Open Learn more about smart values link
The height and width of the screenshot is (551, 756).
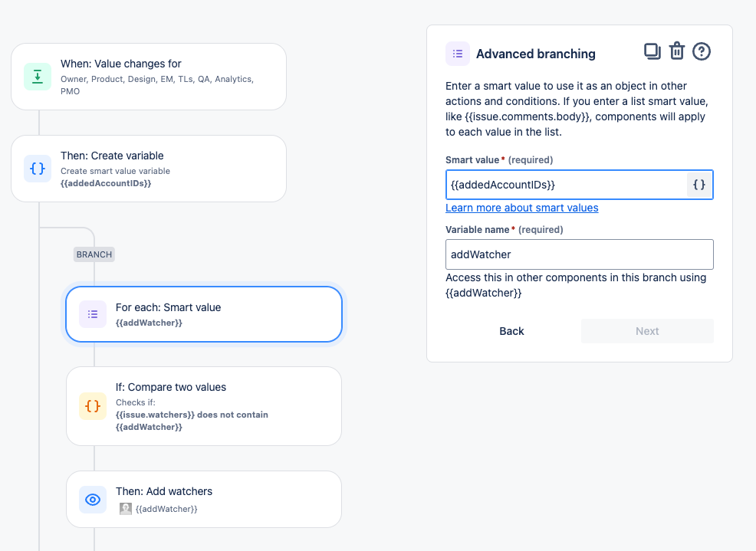521,208
